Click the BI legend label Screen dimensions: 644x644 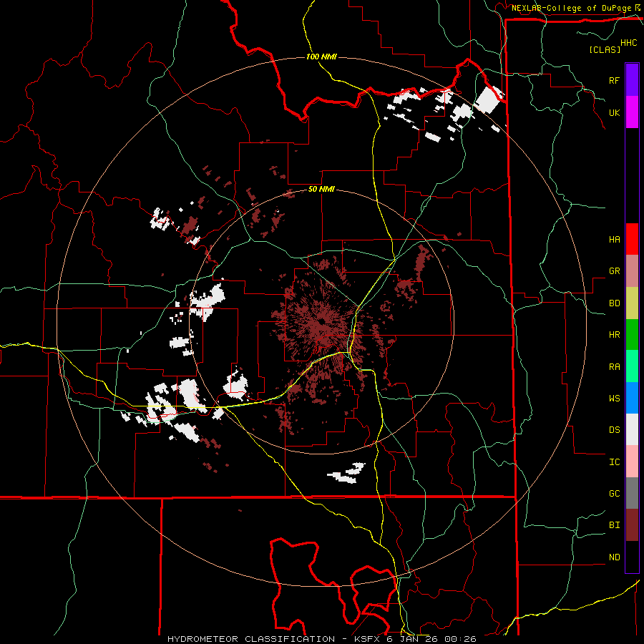pos(614,525)
